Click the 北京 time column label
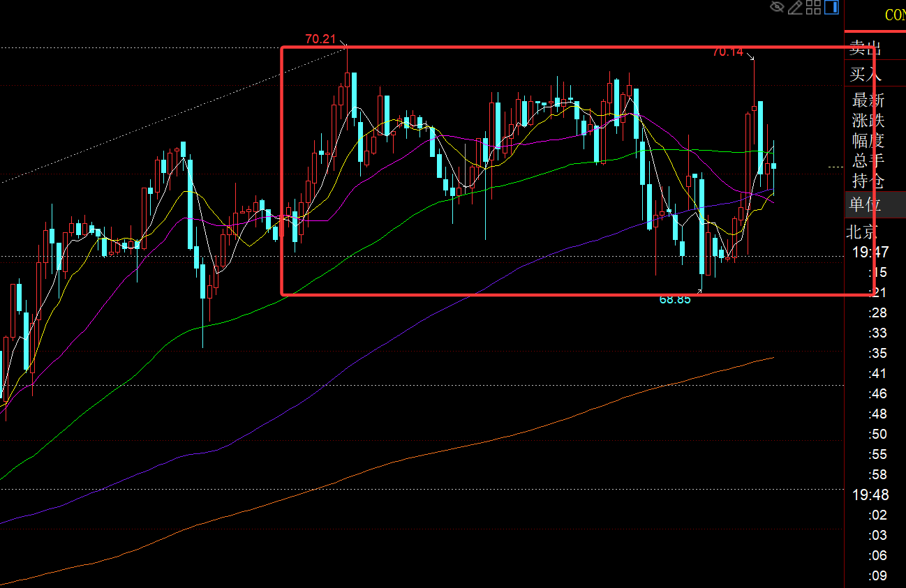906x588 pixels. (x=863, y=232)
